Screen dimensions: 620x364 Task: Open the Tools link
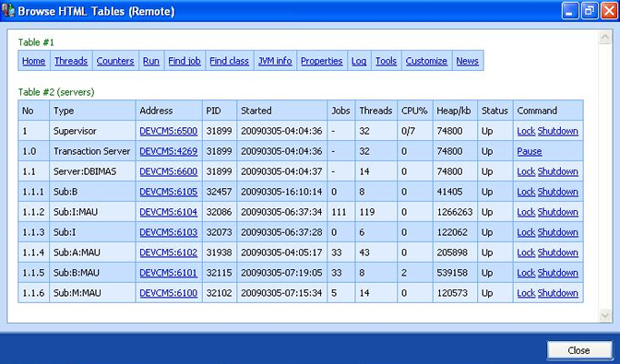[387, 61]
